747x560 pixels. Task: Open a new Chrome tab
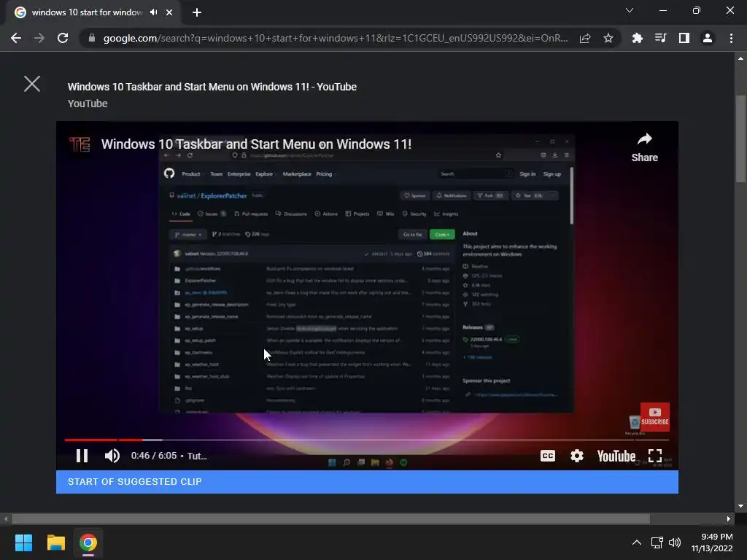click(197, 12)
